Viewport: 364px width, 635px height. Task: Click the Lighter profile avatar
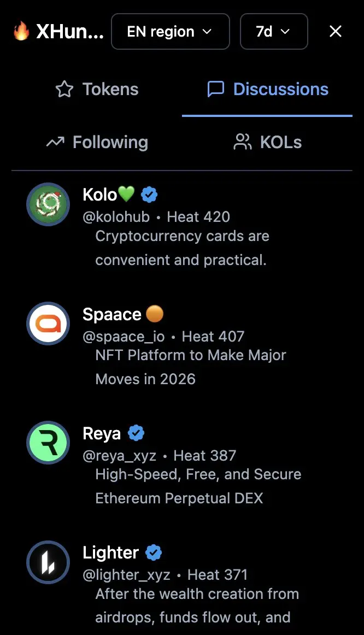click(48, 562)
